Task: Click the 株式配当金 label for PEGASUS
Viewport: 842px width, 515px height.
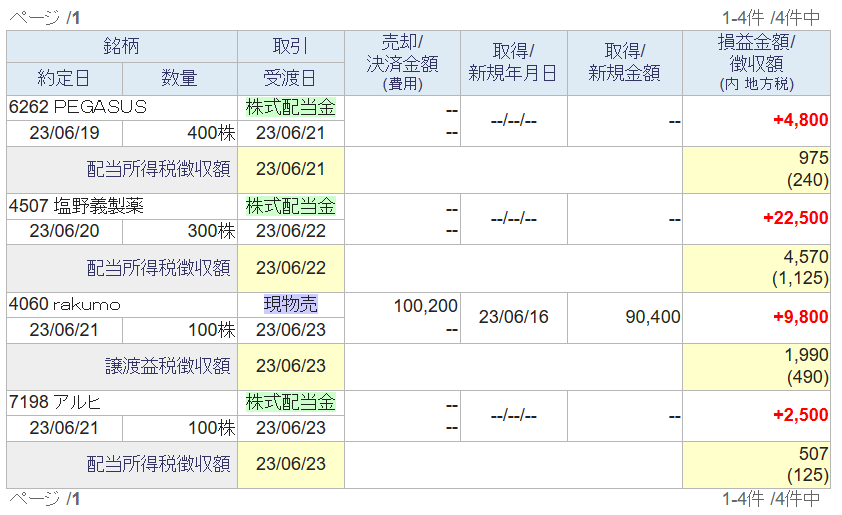Action: (x=291, y=107)
